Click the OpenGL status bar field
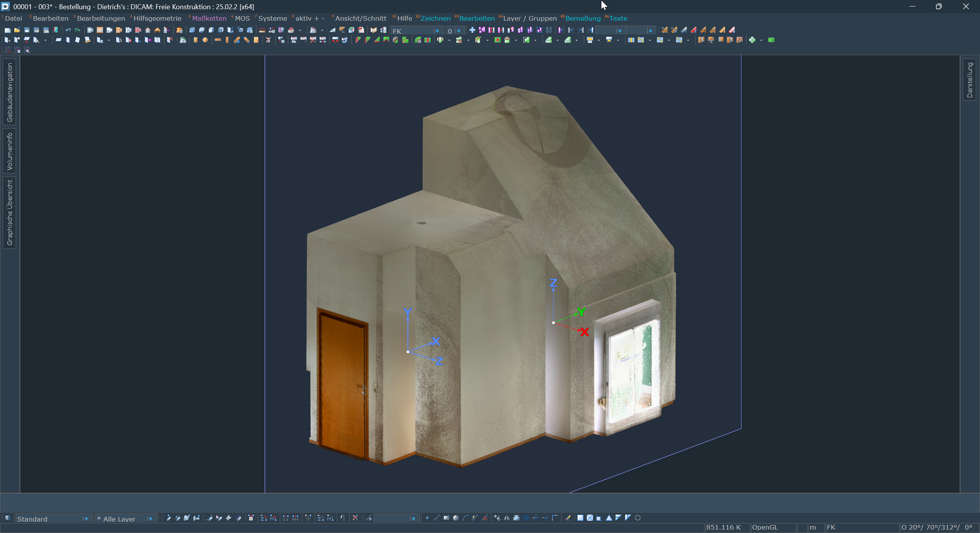The width and height of the screenshot is (980, 533). 765,527
